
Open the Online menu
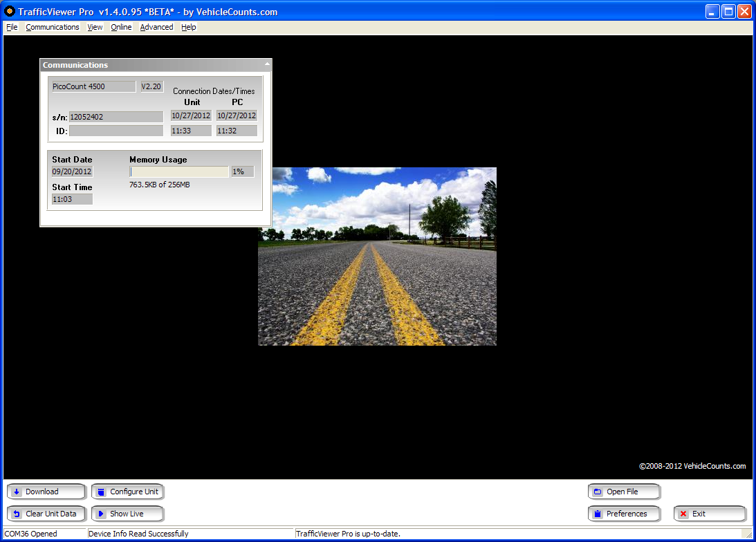point(121,27)
